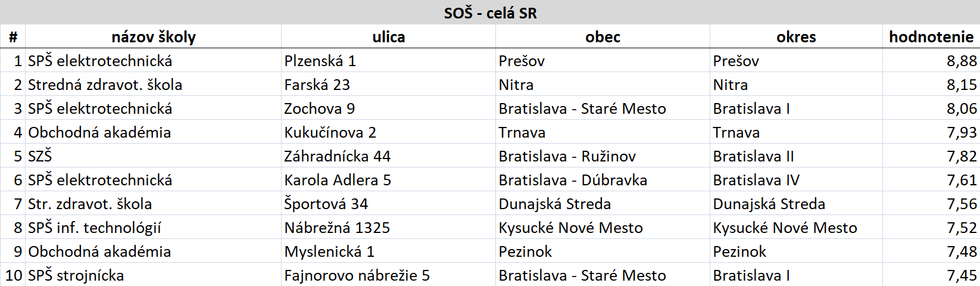Select the 'okres' header cell
980x286 pixels.
(x=796, y=36)
